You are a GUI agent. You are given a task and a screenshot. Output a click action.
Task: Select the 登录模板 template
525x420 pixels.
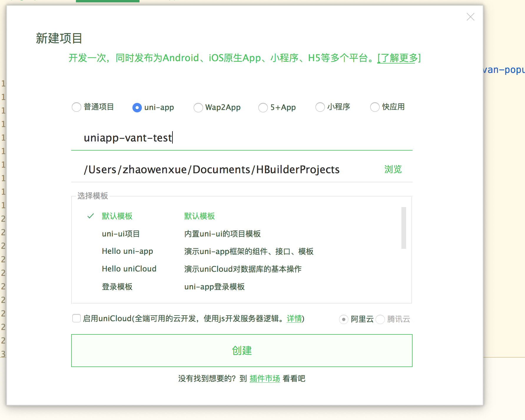[x=117, y=287]
